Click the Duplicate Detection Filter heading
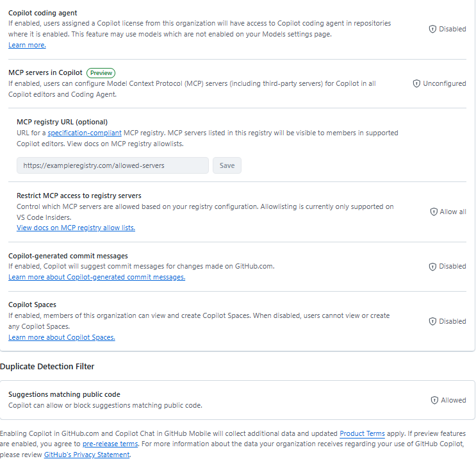This screenshot has height=468, width=476. [47, 366]
